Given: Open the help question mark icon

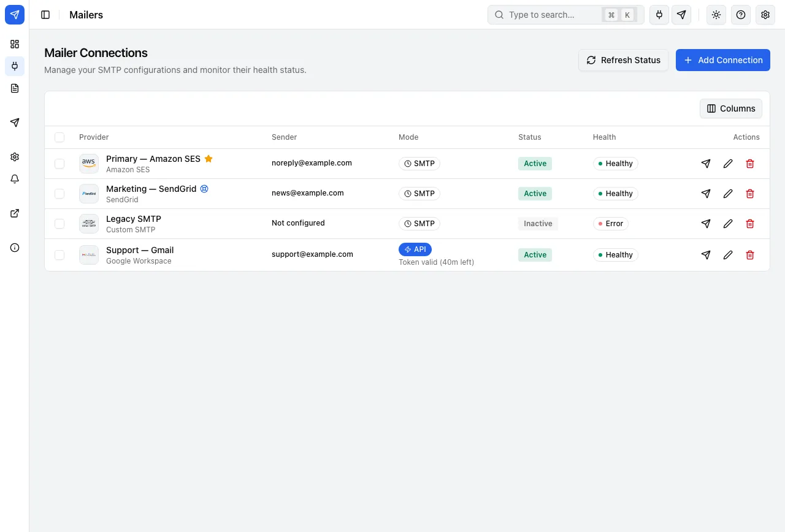Looking at the screenshot, I should [x=741, y=15].
